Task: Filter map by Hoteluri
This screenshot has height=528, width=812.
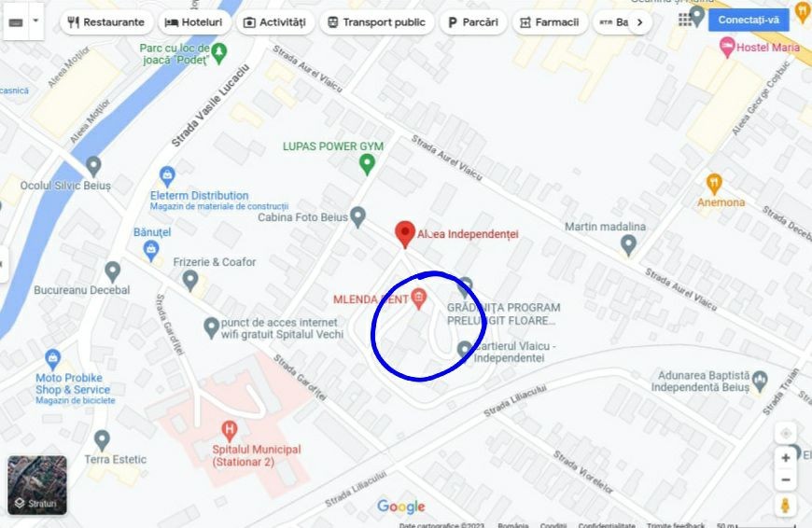Action: click(x=194, y=22)
